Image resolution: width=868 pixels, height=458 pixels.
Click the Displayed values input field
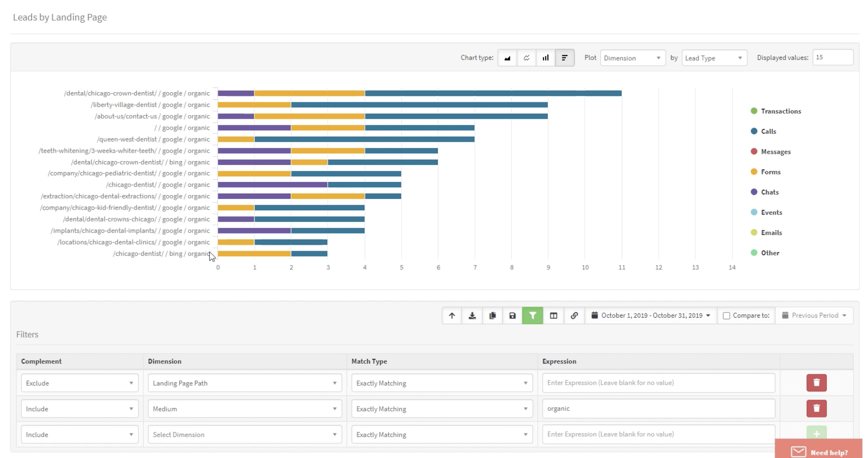(x=834, y=57)
